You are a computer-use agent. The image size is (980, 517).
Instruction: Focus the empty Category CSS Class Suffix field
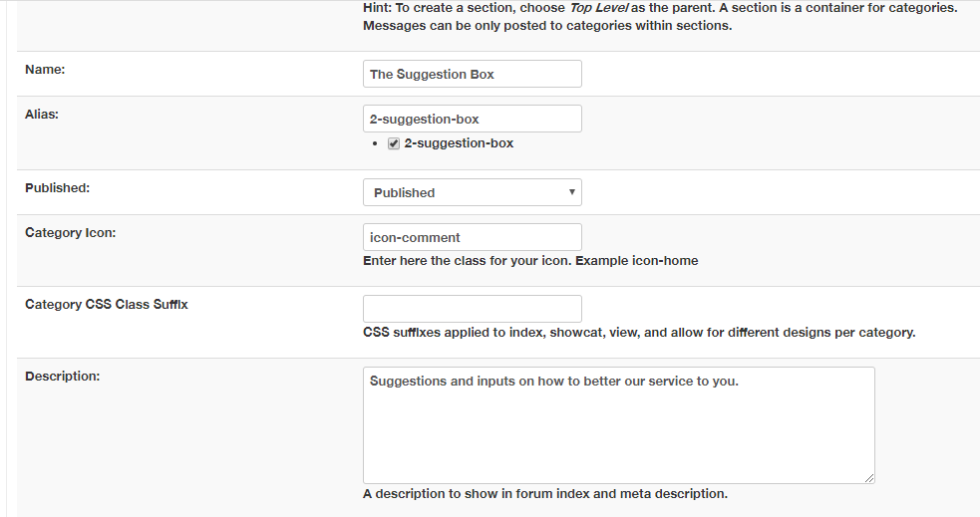(472, 309)
